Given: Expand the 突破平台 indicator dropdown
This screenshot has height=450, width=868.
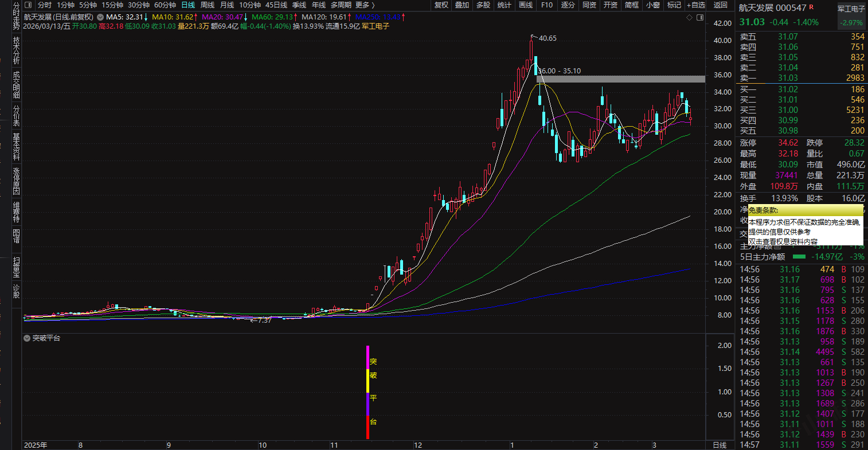Looking at the screenshot, I should [x=27, y=338].
